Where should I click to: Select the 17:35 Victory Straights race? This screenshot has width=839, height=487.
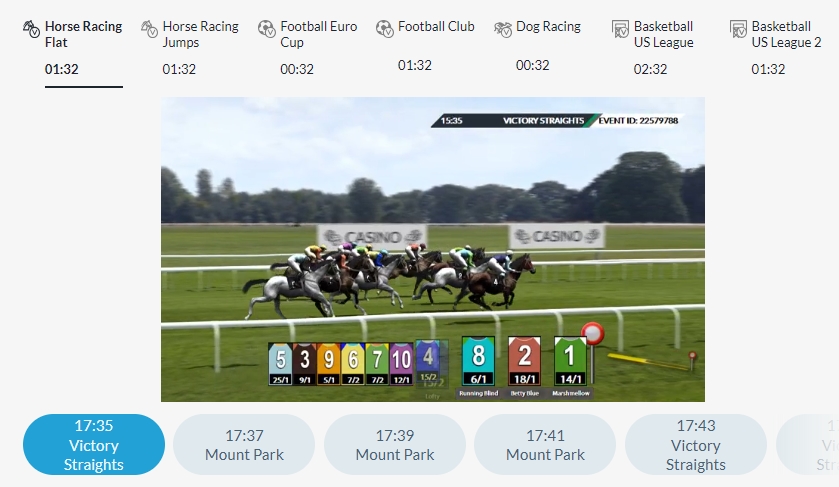click(94, 444)
